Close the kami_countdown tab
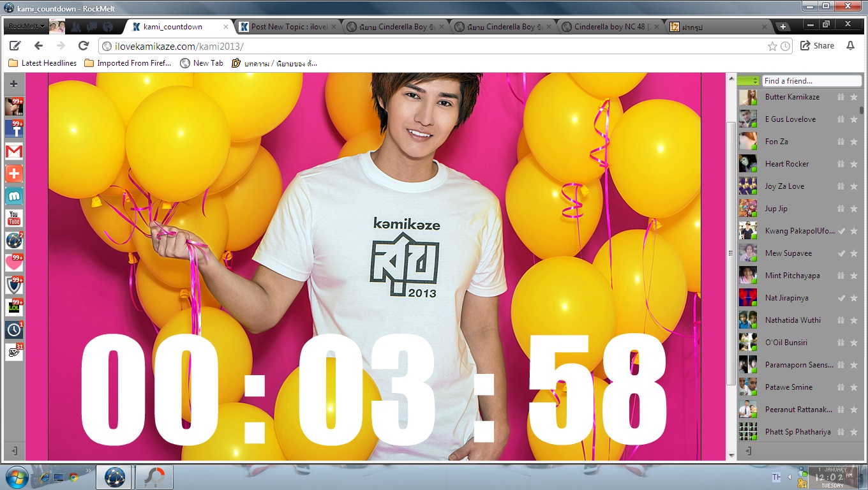This screenshot has height=490, width=868. click(226, 27)
